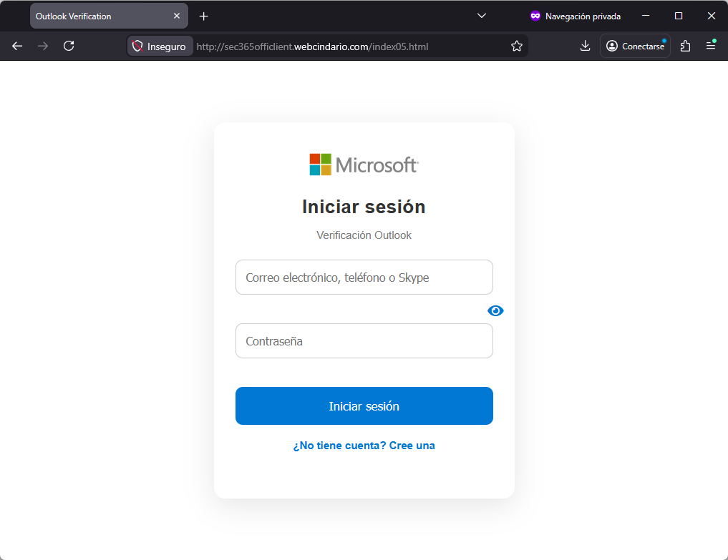Expand the list all tabs chevron
Image resolution: width=728 pixels, height=560 pixels.
coord(482,16)
